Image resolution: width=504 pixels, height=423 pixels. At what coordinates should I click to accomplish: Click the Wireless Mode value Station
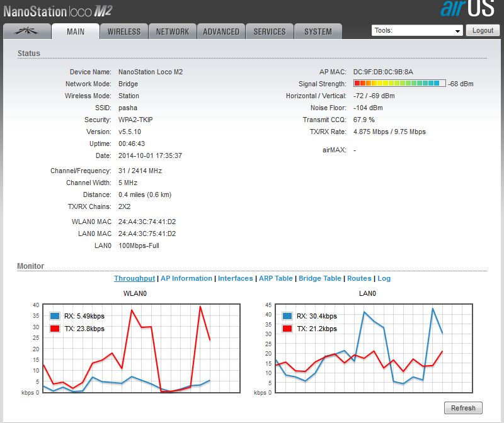tap(129, 96)
